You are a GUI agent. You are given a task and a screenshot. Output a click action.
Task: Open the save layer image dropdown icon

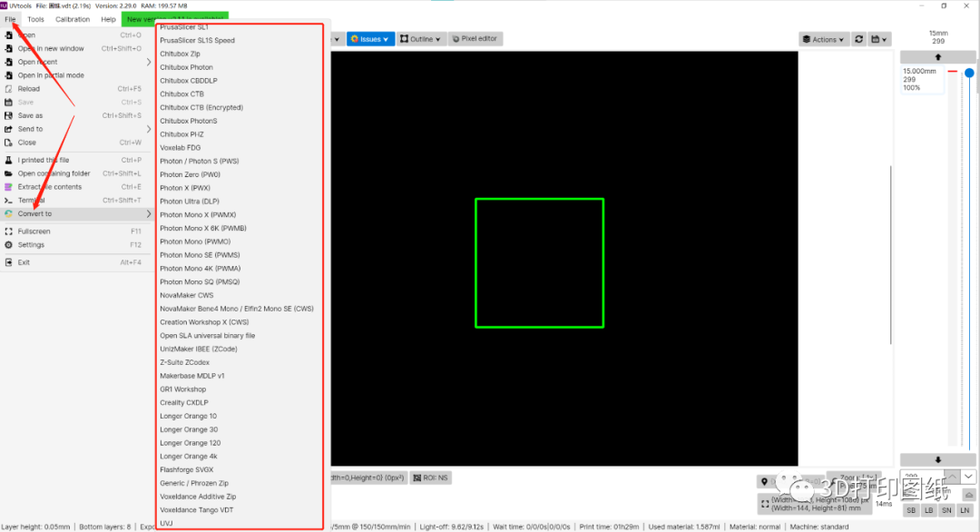pos(878,39)
